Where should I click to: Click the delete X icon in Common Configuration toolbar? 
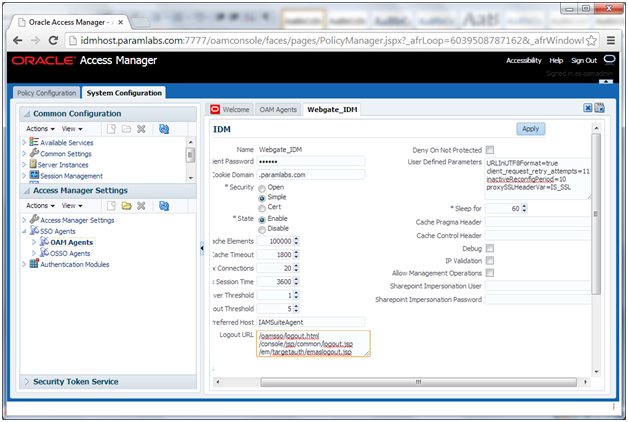141,129
